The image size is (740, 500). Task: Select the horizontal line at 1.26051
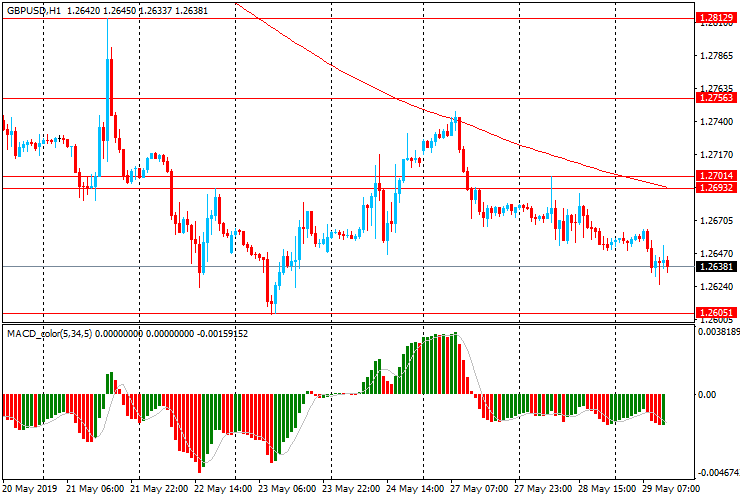pos(348,313)
